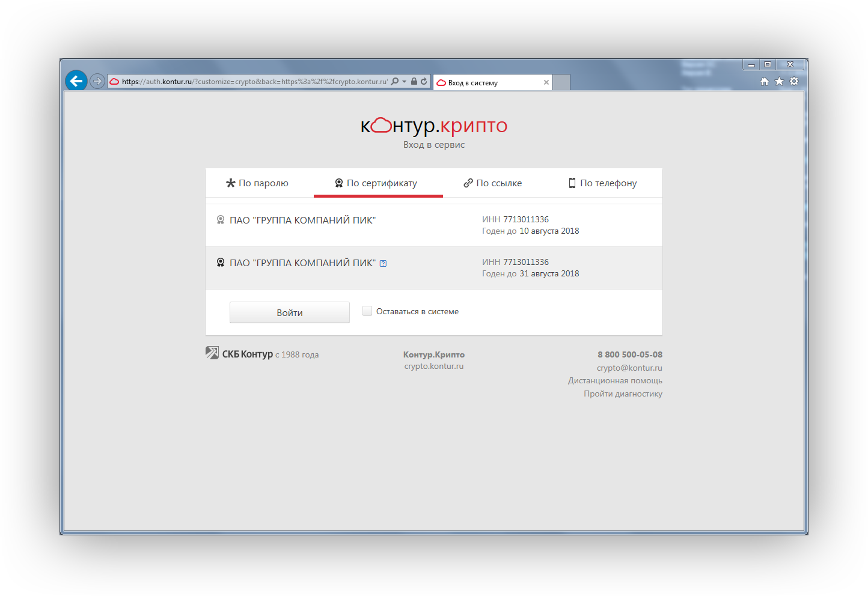Open crypto.kontur.ru link
This screenshot has height=596, width=868.
(434, 366)
